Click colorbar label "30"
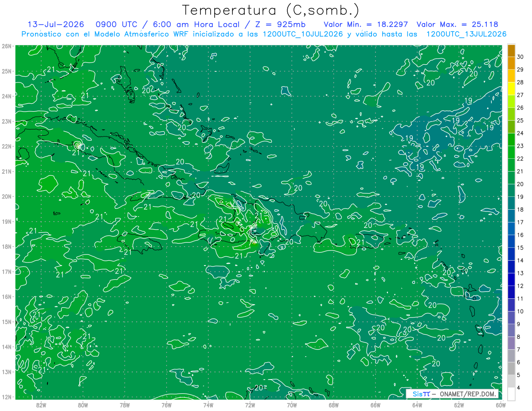 pyautogui.click(x=520, y=57)
